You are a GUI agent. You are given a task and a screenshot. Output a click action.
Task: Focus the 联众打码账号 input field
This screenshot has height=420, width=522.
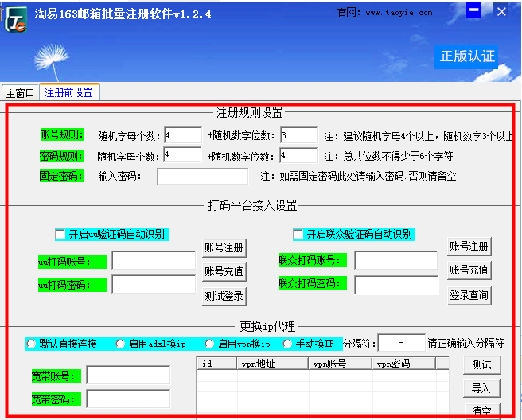(396, 261)
